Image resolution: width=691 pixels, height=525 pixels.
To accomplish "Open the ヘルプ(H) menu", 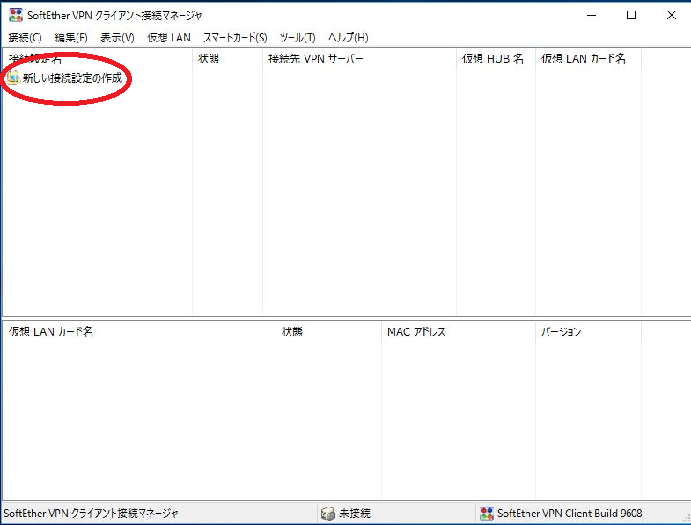I will click(x=348, y=37).
